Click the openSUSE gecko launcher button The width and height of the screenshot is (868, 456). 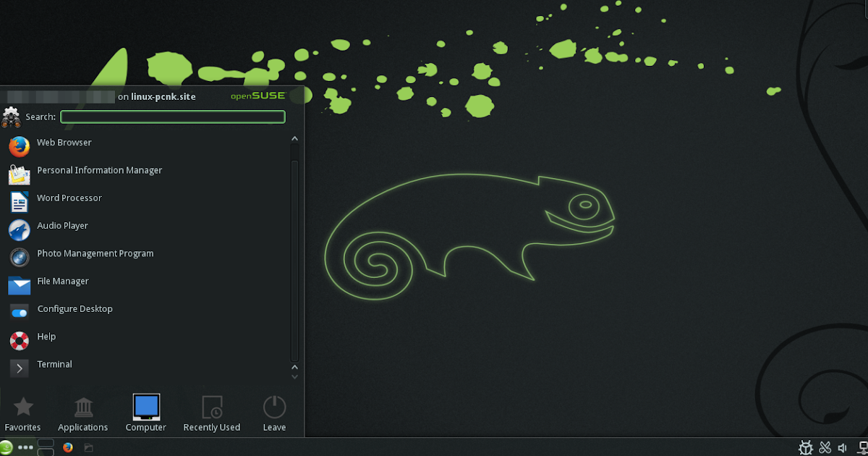pos(7,447)
